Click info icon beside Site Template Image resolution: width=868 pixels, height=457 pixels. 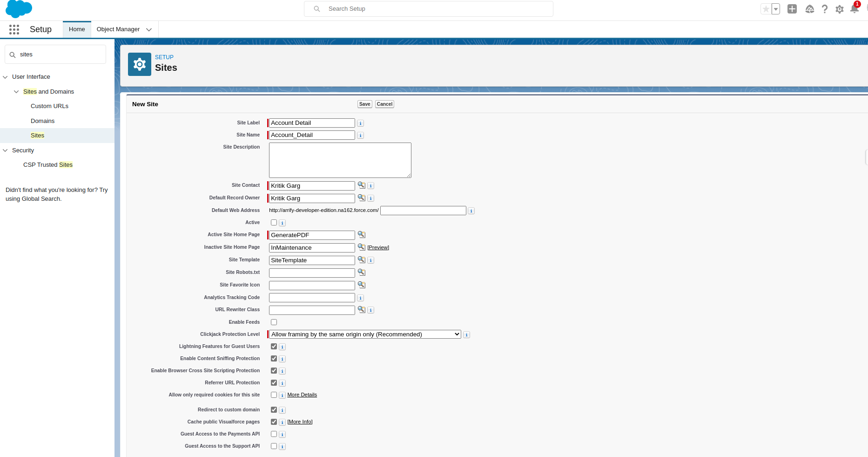point(371,260)
